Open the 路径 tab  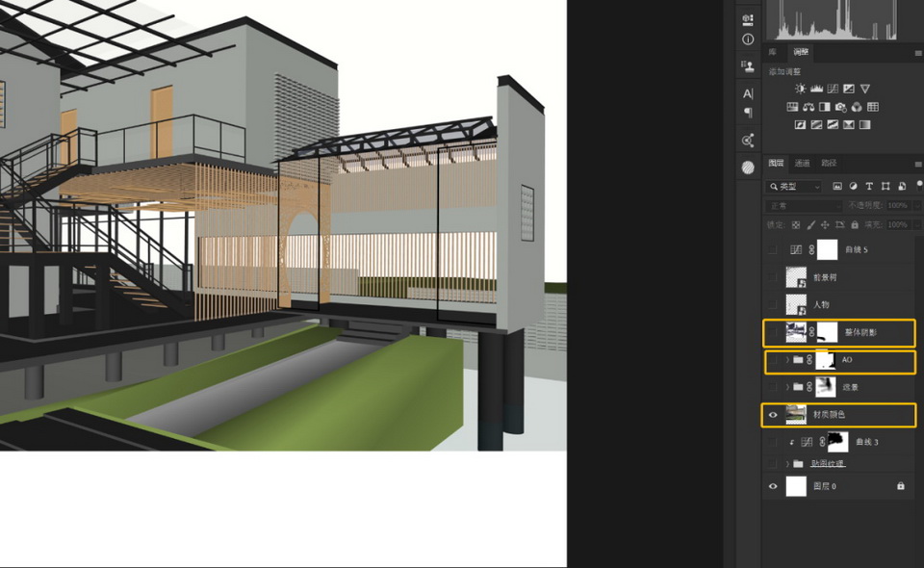click(829, 163)
